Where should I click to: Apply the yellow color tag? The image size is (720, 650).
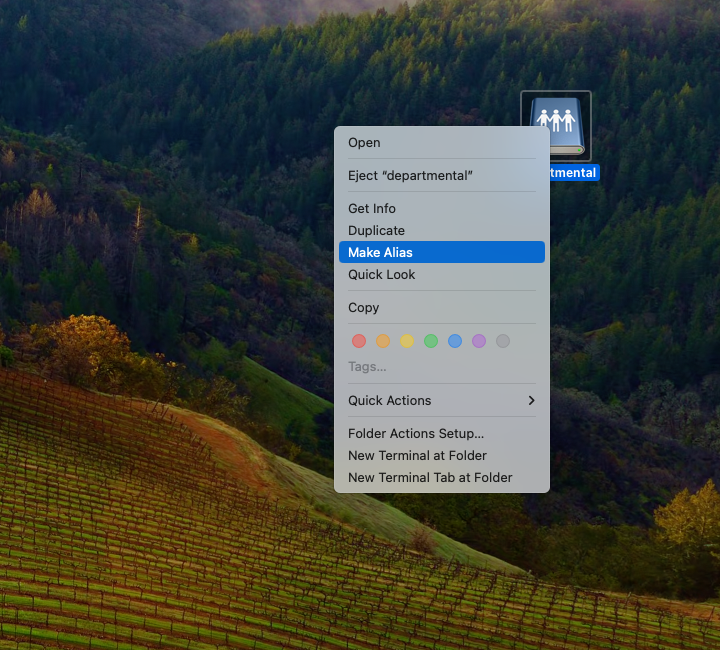(x=407, y=341)
